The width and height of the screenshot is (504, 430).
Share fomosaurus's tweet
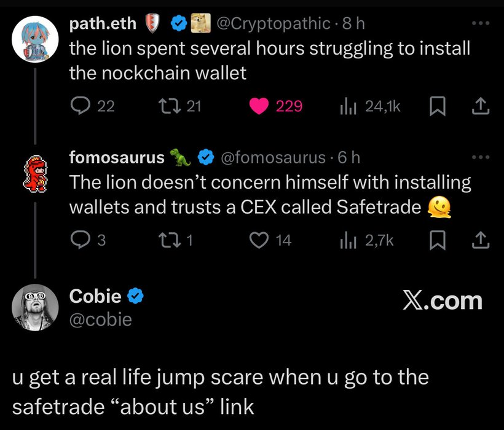479,240
